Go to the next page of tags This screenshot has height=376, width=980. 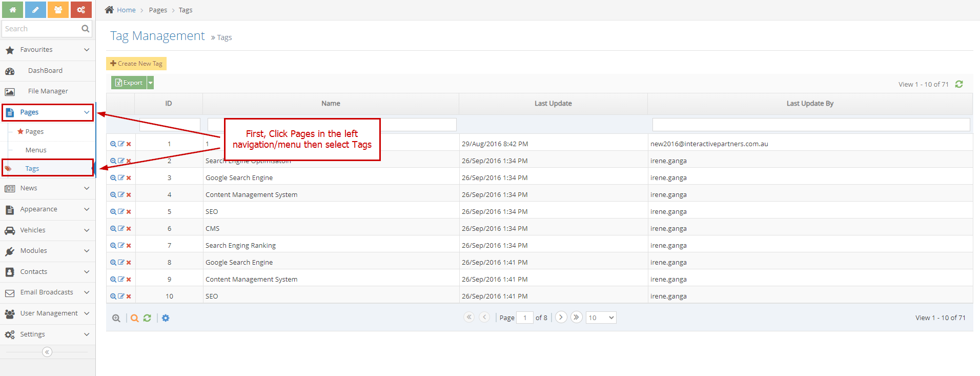click(561, 317)
